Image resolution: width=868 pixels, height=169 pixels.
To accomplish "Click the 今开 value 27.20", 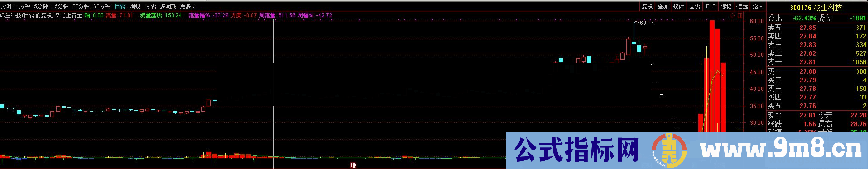I will click(x=858, y=115).
